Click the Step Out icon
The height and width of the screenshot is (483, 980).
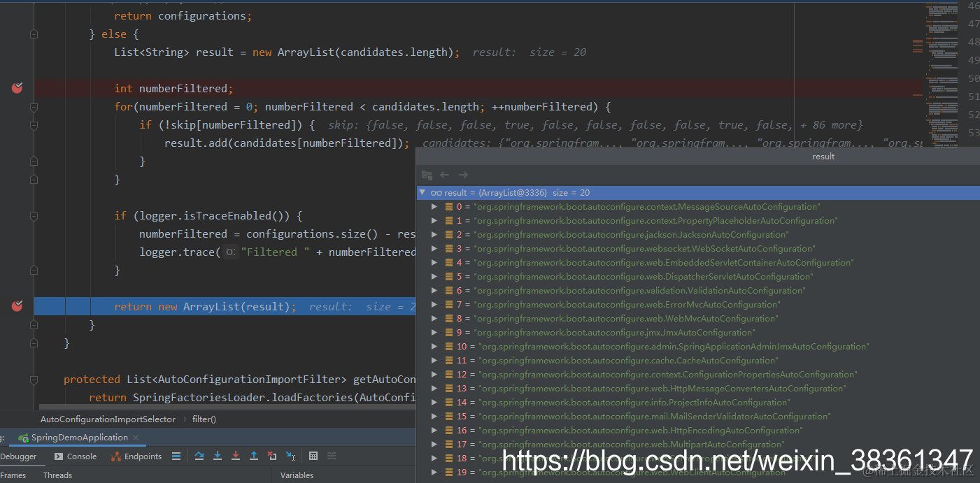click(254, 456)
